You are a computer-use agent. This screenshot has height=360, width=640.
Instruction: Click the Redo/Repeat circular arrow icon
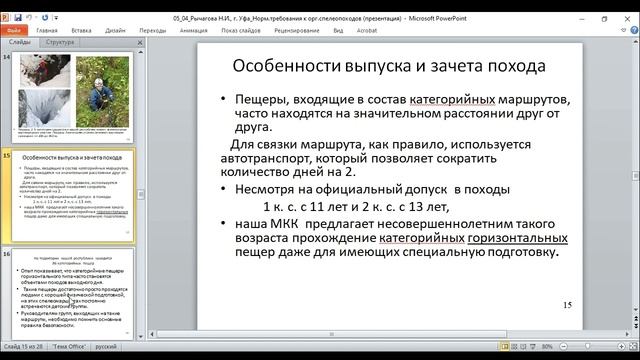tap(45, 18)
